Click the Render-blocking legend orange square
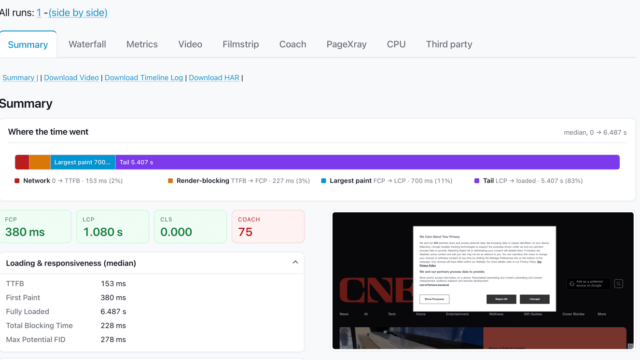Image resolution: width=640 pixels, height=360 pixels. [x=170, y=181]
